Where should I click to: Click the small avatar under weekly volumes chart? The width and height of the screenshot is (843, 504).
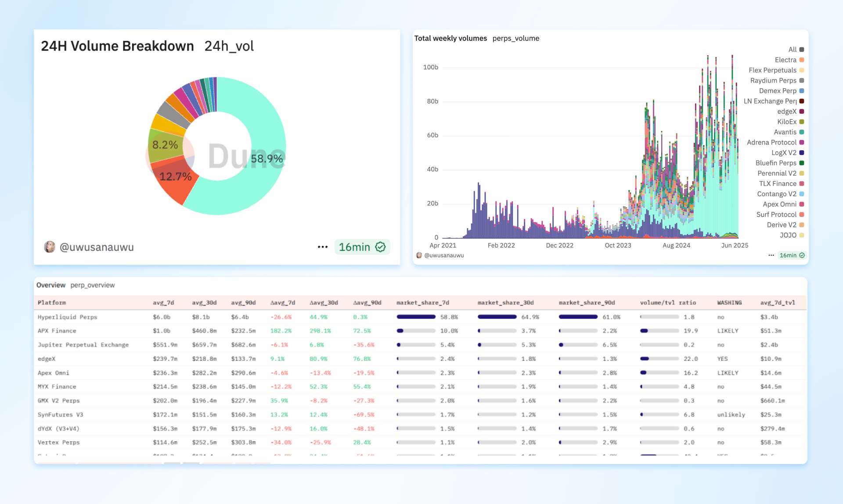[419, 256]
